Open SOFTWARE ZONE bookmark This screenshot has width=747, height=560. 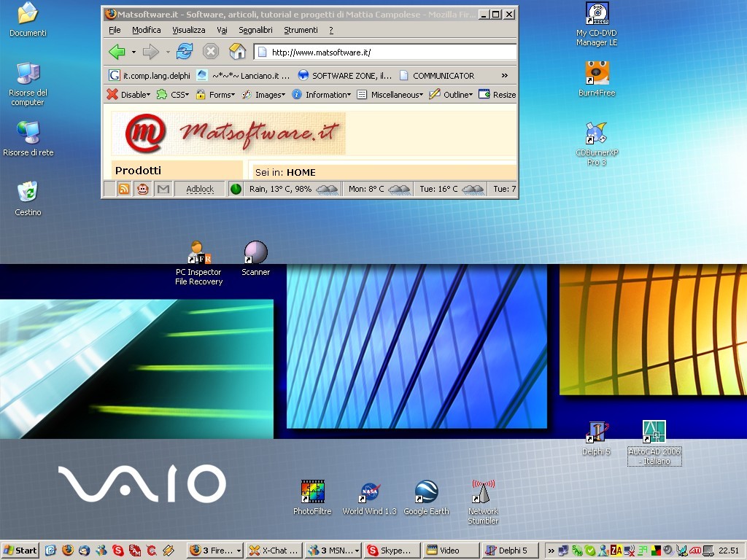(344, 75)
